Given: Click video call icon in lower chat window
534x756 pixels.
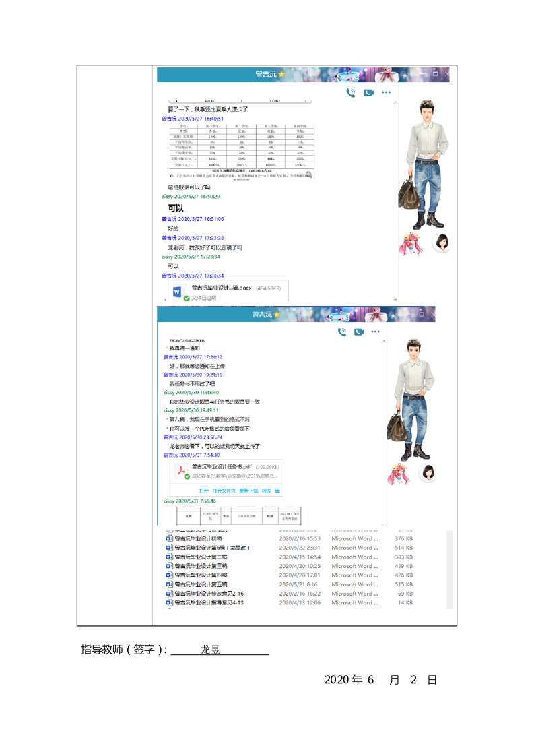Looking at the screenshot, I should point(359,332).
